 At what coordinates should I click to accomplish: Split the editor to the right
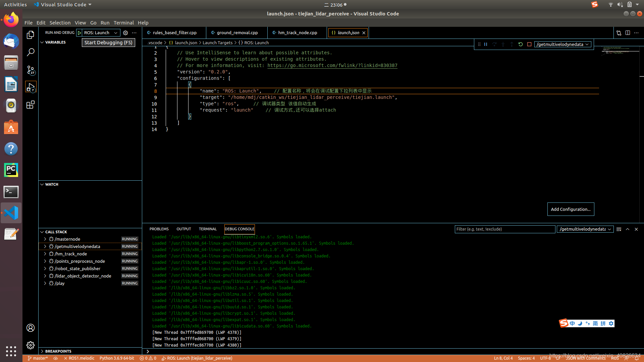tap(628, 33)
